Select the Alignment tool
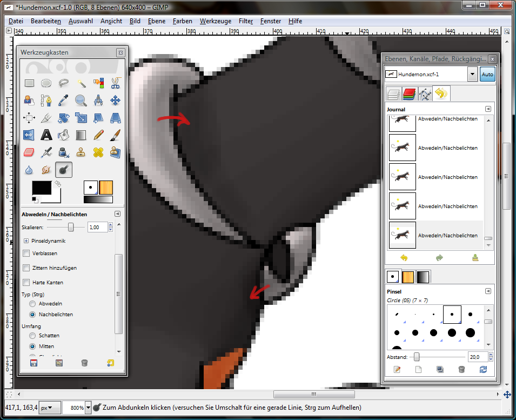Screen dimensions: 516x420 point(29,117)
